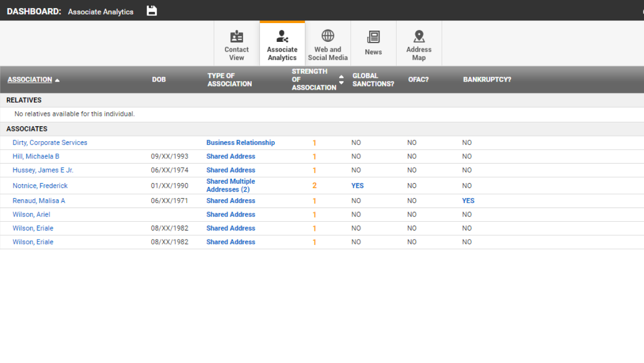This screenshot has width=644, height=363.
Task: Click the save dashboard floppy disk icon
Action: [152, 11]
